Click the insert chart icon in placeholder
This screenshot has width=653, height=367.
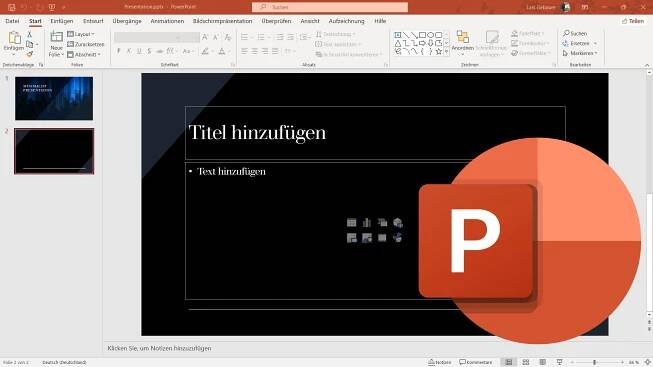(367, 223)
